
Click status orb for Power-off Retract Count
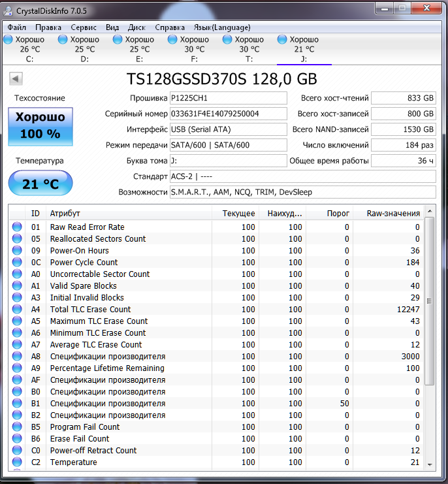pos(17,450)
